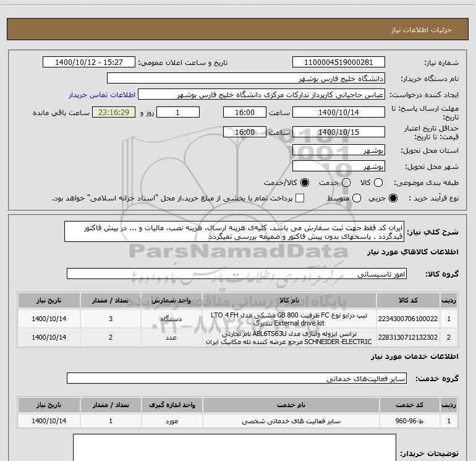Click unit cell دستگاه in goods table

click(171, 319)
